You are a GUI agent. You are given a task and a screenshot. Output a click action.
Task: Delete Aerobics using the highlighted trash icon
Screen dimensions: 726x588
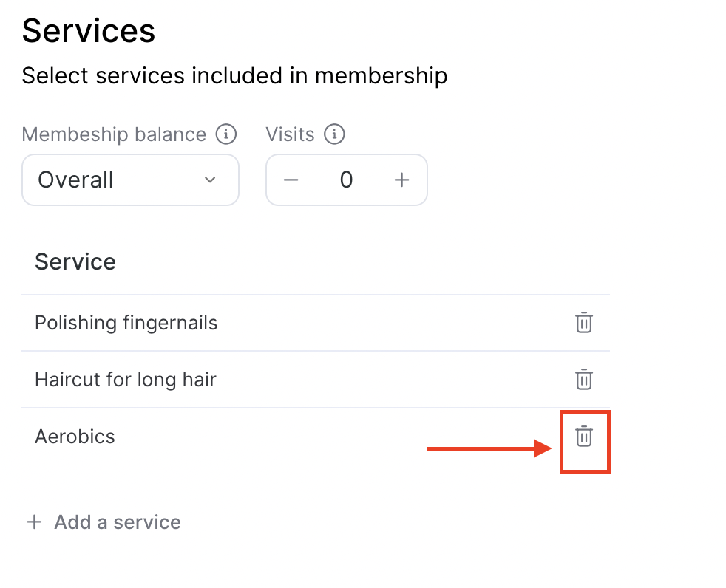(584, 437)
